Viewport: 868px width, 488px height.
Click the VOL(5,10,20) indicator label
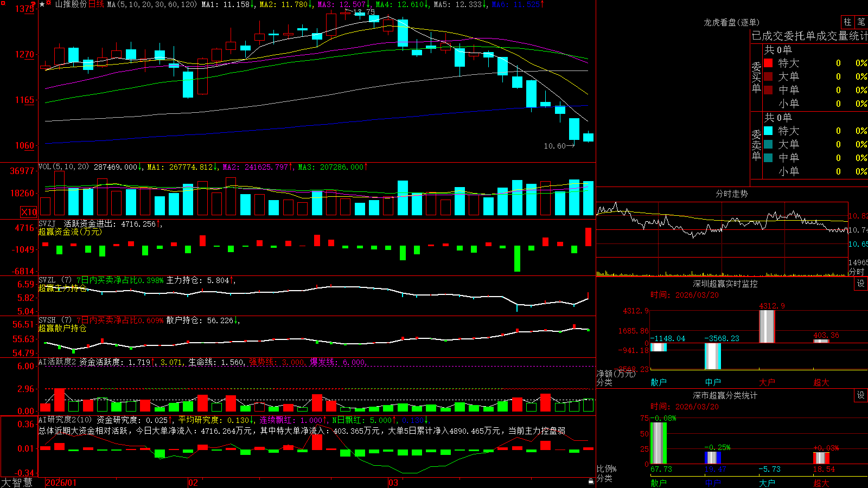pyautogui.click(x=64, y=166)
